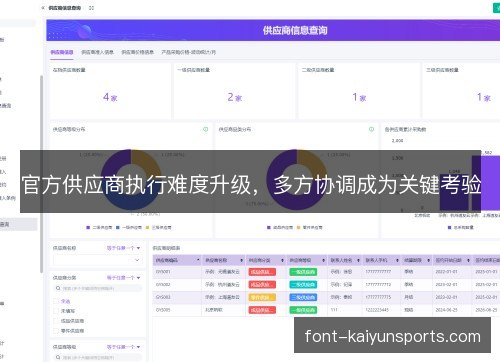The width and height of the screenshot is (500, 362).
Task: Toggle the 成品供应商 legend marker in category chart
Action: (269, 227)
